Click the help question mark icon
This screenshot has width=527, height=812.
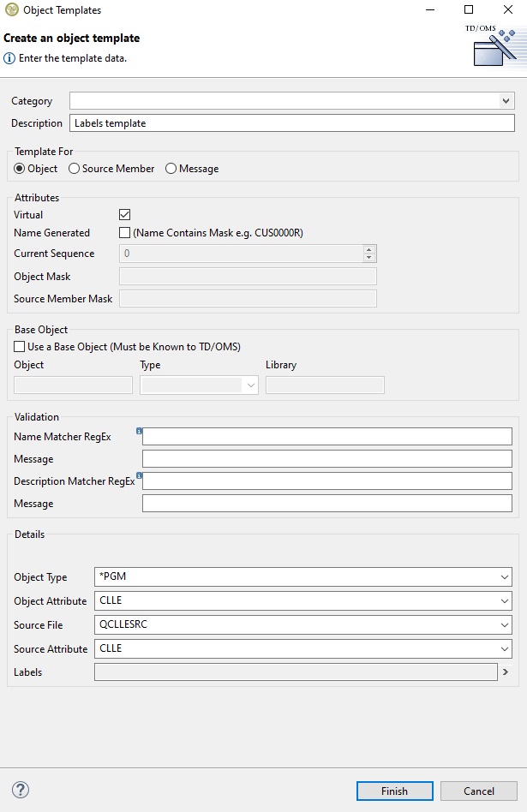(x=21, y=790)
